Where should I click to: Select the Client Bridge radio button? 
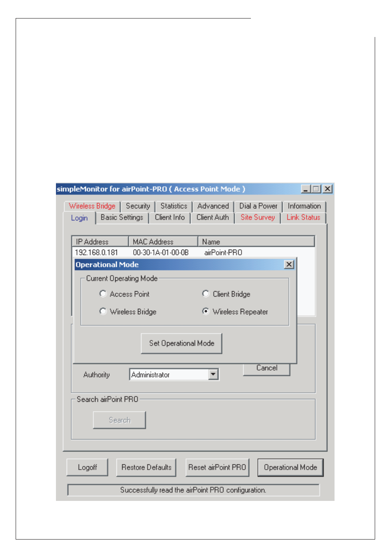(206, 294)
